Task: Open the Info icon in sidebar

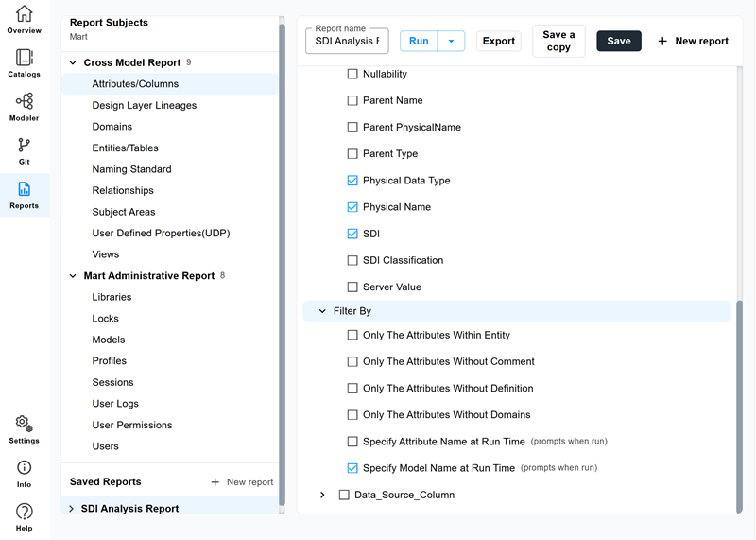Action: (25, 467)
